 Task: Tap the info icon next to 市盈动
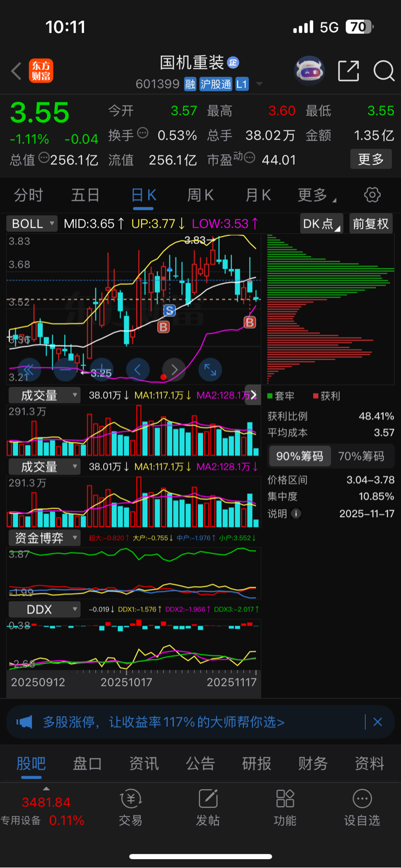tap(250, 157)
